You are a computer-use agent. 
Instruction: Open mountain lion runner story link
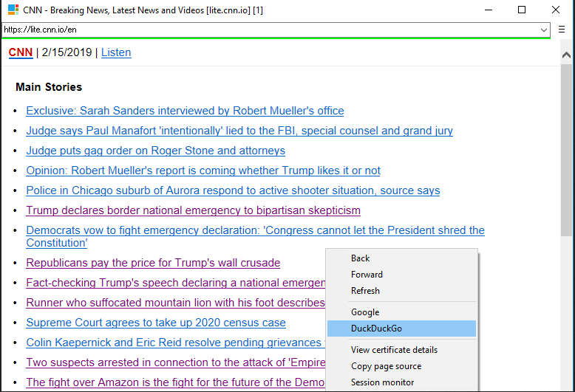point(176,303)
